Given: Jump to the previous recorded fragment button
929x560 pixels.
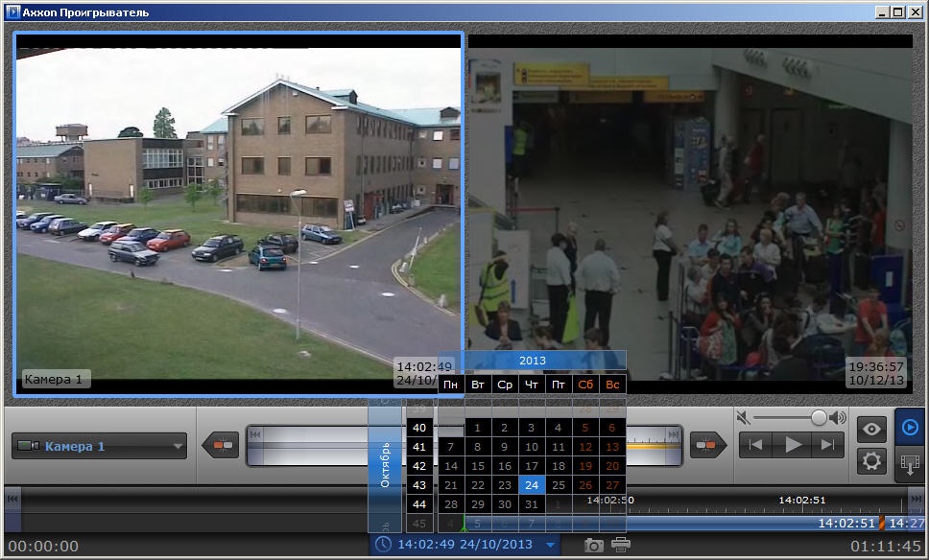Looking at the screenshot, I should [x=222, y=445].
